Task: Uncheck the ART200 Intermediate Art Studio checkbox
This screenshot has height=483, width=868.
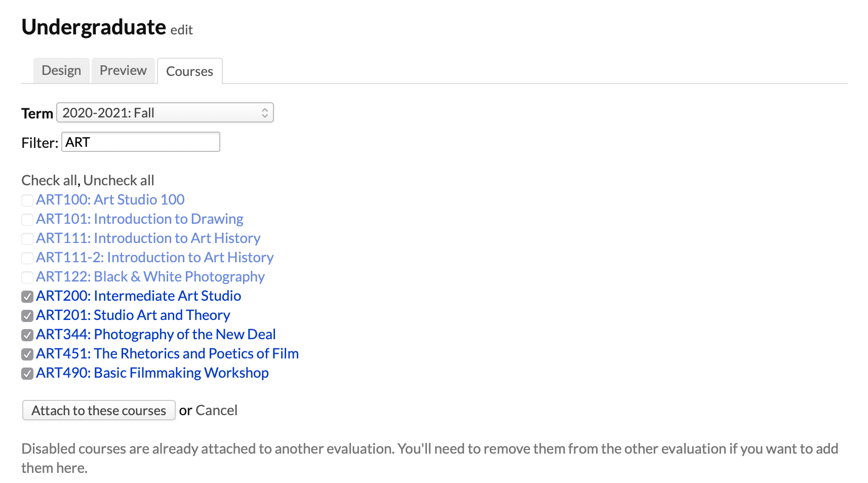Action: 27,297
